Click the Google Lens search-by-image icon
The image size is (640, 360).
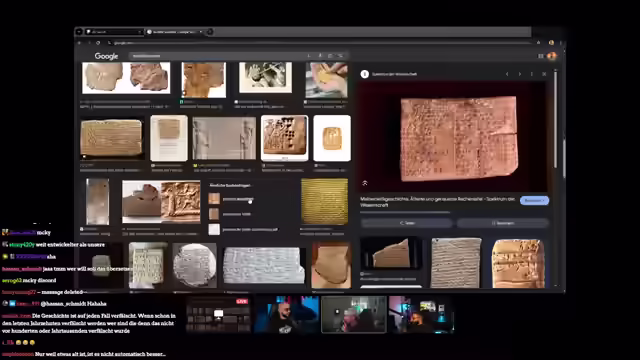click(330, 56)
